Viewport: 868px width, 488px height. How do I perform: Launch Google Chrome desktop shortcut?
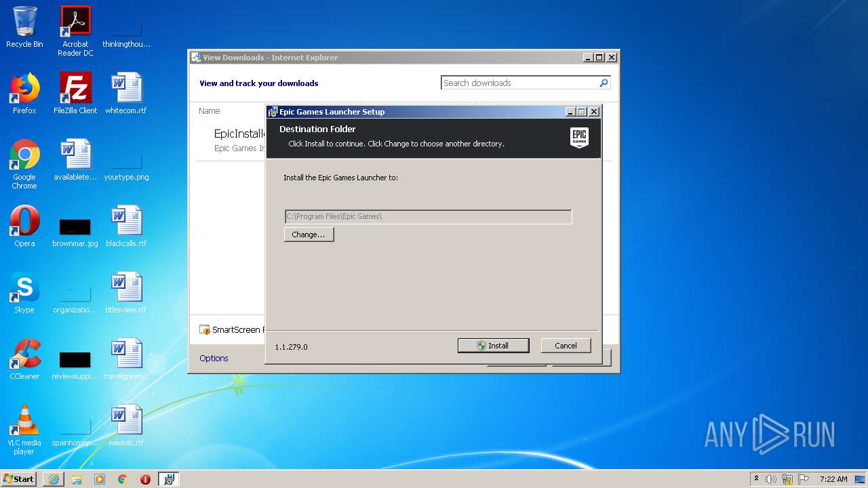[24, 164]
